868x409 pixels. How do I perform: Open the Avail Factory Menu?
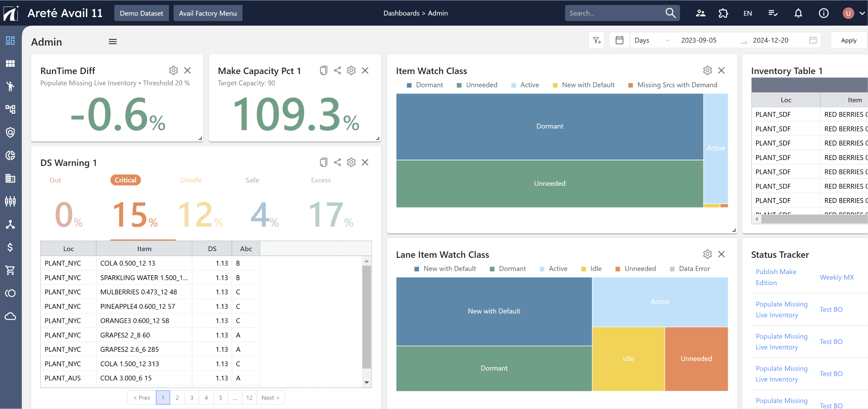click(208, 13)
